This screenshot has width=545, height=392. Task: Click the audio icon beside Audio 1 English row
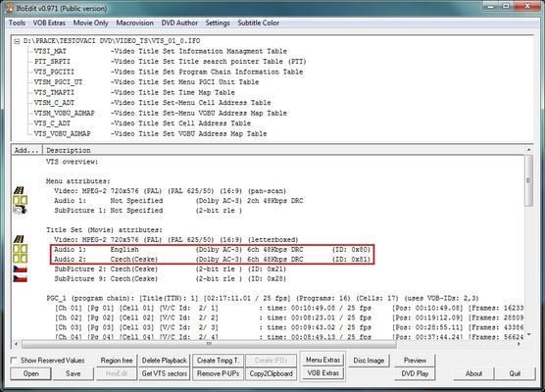[x=20, y=249]
